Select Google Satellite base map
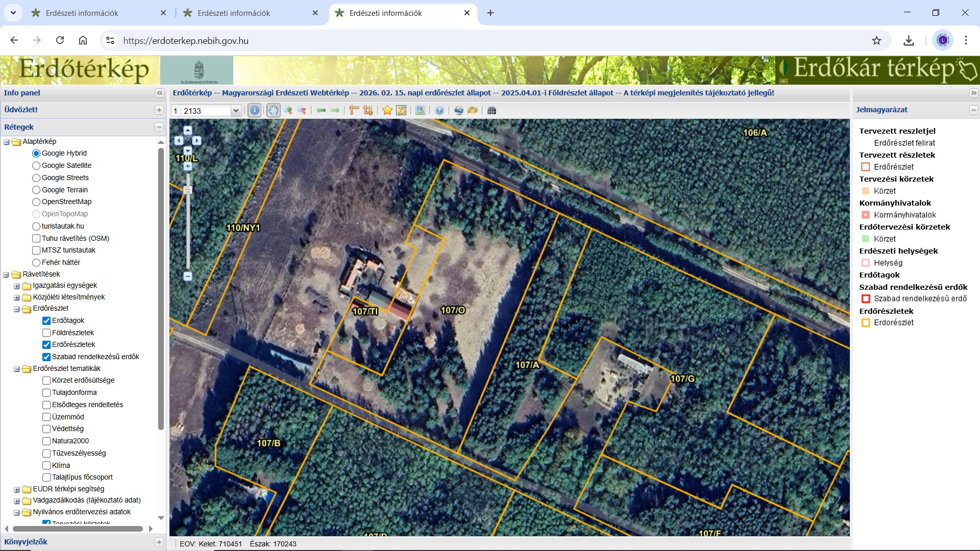This screenshot has width=980, height=551. click(x=36, y=165)
